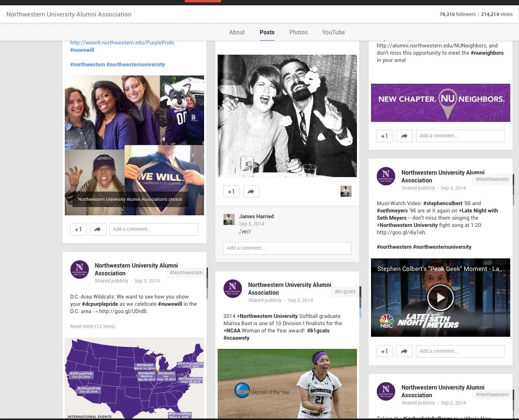This screenshot has width=519, height=420.
Task: Click +1 on the Stephen Colbert video post
Action: coord(385,351)
